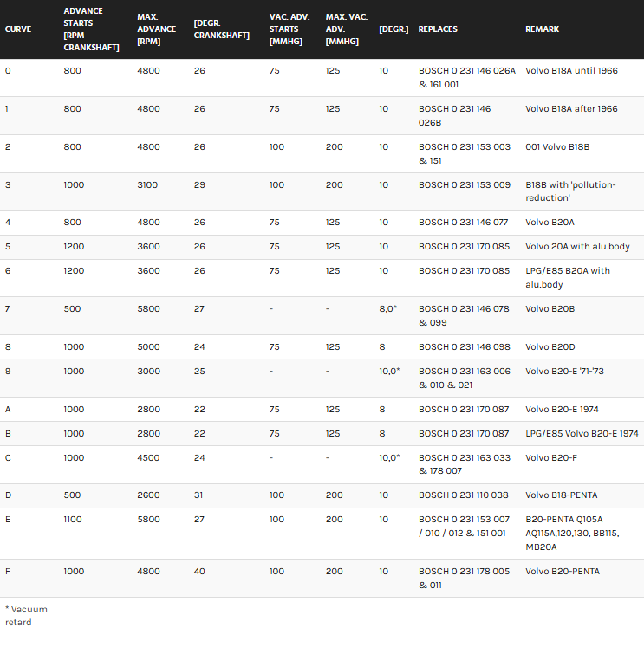644x647 pixels.
Task: Click the "* Vacuum retard" footnote text
Action: pos(25,615)
